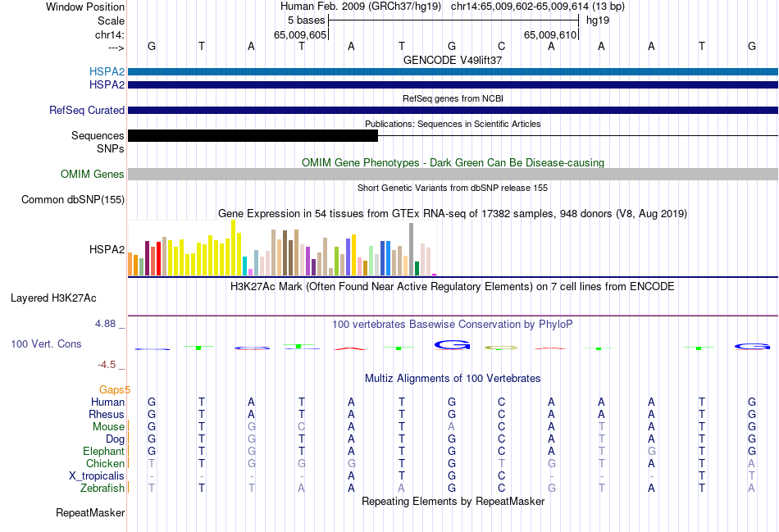The width and height of the screenshot is (779, 532).
Task: Click the 65,009,605 position marker
Action: point(300,34)
